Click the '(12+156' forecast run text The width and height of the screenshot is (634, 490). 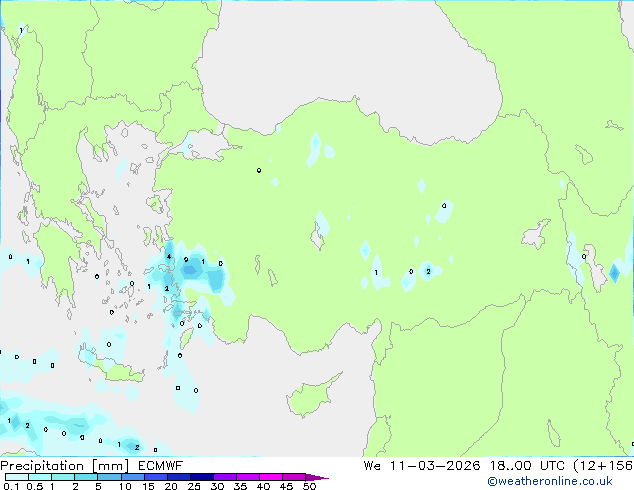click(x=603, y=466)
